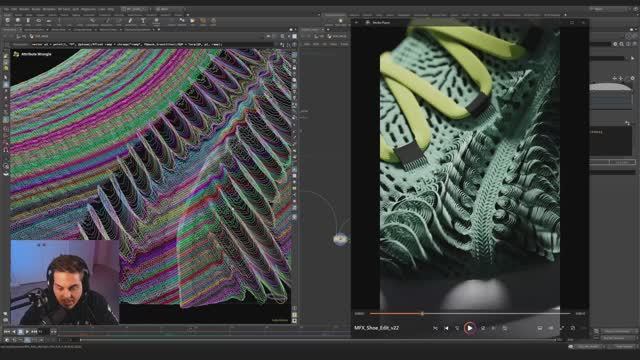Image resolution: width=640 pixels, height=360 pixels.
Task: Play forward in Houdini playbar
Action: pos(27,332)
